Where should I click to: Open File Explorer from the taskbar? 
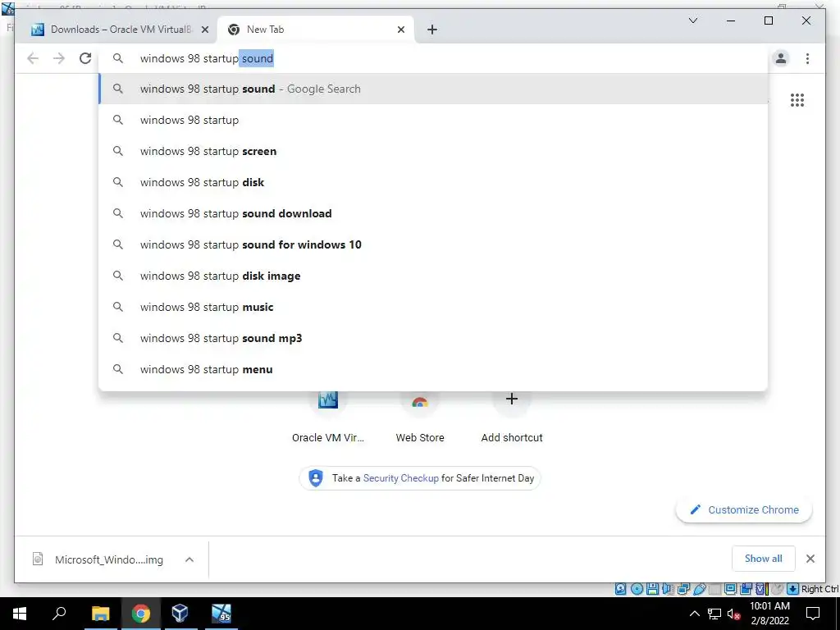coord(100,614)
